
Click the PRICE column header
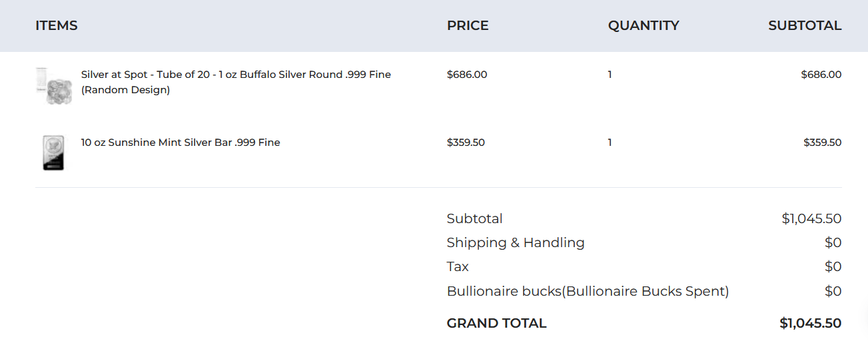tap(468, 26)
